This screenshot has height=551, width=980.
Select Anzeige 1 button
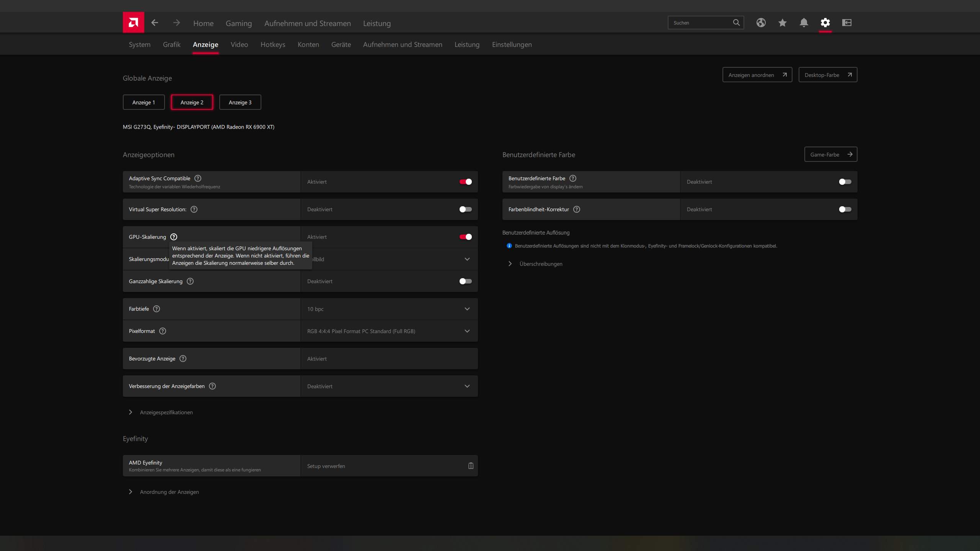[x=144, y=102]
